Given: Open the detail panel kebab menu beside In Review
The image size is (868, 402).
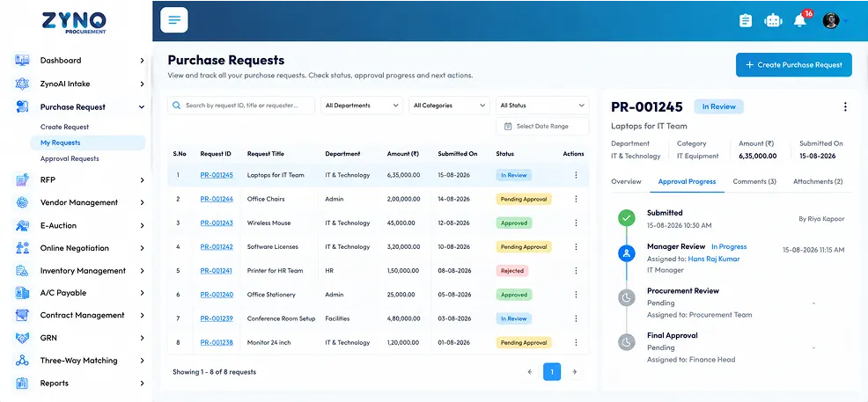Looking at the screenshot, I should click(845, 106).
